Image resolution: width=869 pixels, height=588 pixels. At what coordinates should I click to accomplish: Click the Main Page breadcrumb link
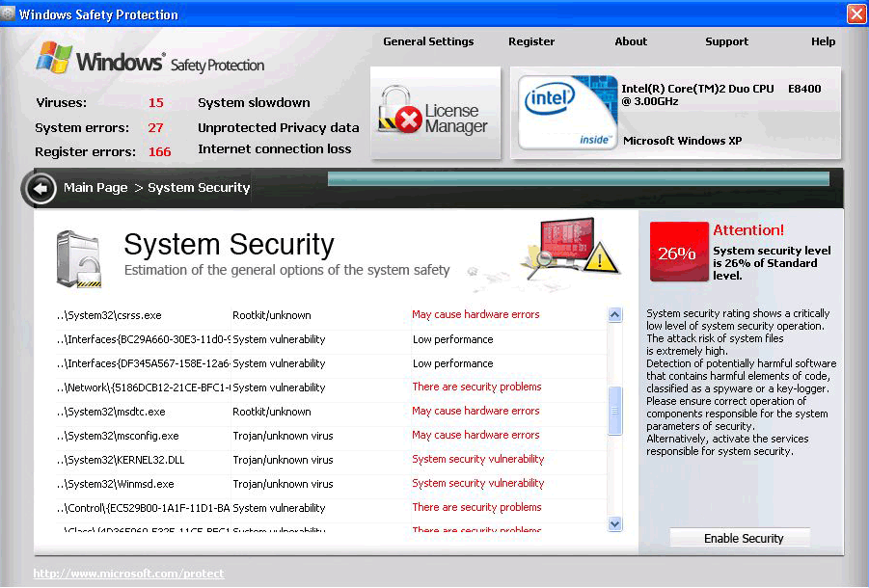[x=95, y=188]
